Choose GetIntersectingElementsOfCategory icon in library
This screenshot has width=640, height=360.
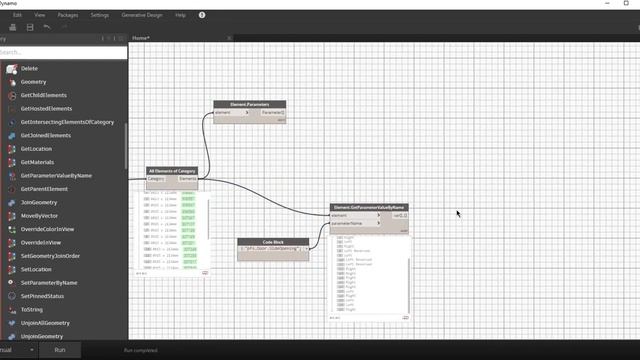11,122
